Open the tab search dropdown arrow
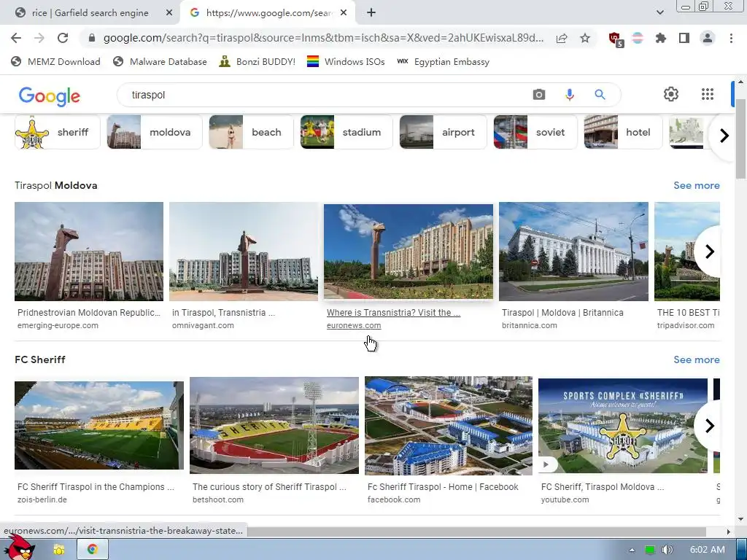The width and height of the screenshot is (747, 560). point(659,13)
